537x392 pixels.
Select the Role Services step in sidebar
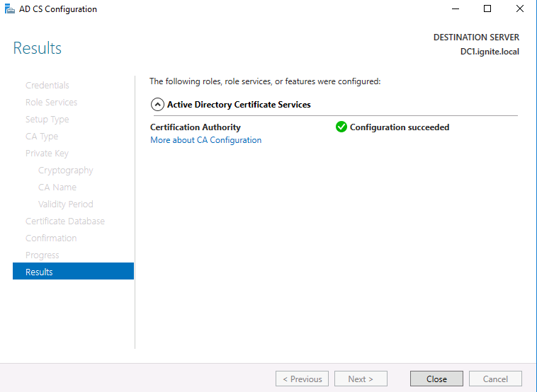[x=52, y=103]
